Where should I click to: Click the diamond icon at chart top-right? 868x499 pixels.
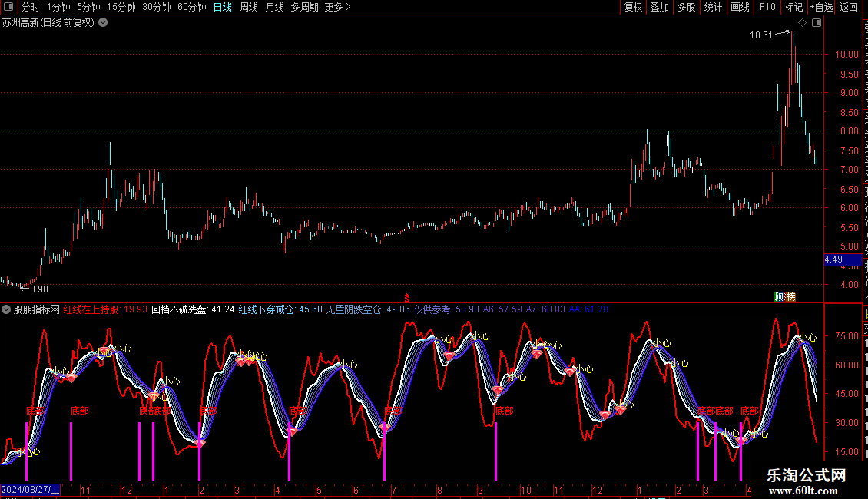(802, 23)
